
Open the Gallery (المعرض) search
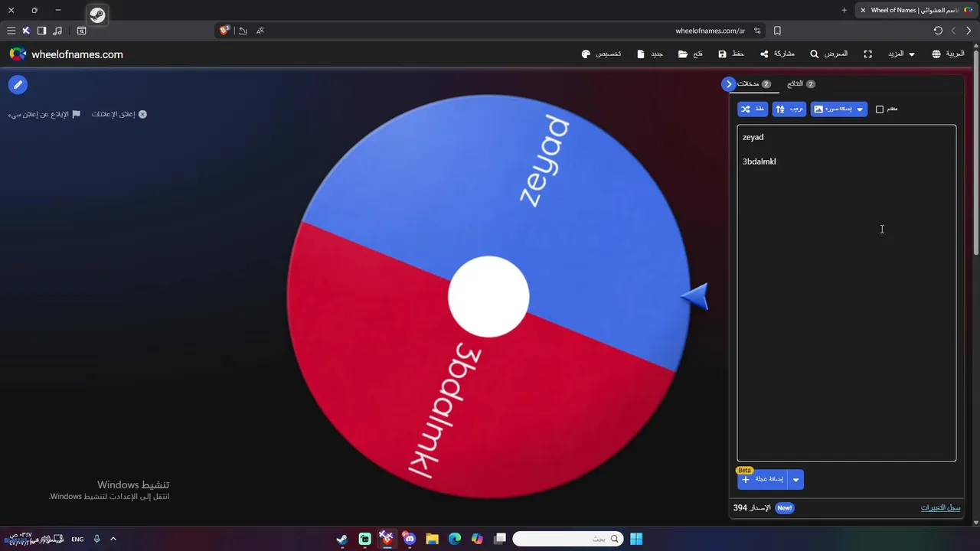pyautogui.click(x=829, y=54)
